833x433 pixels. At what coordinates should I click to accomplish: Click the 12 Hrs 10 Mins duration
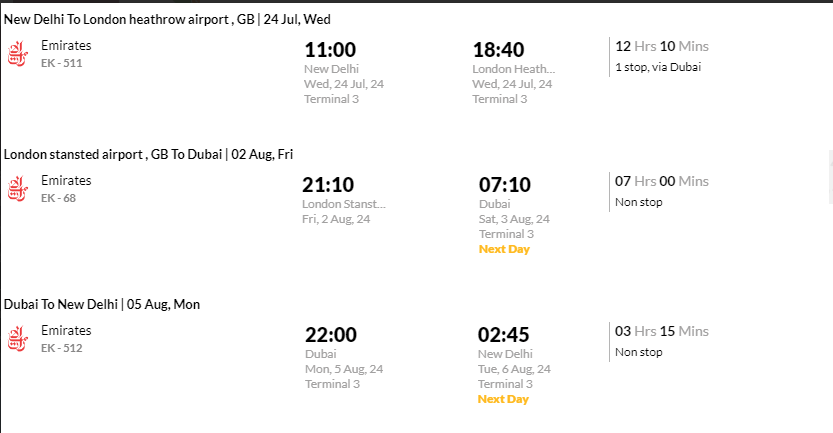coord(662,46)
